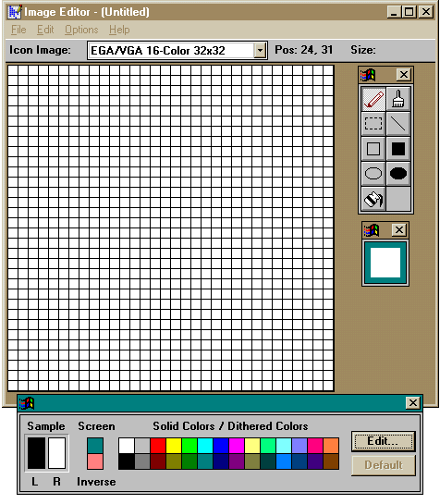Pick the dark red maroon swatch
Image resolution: width=440 pixels, height=504 pixels.
(158, 461)
